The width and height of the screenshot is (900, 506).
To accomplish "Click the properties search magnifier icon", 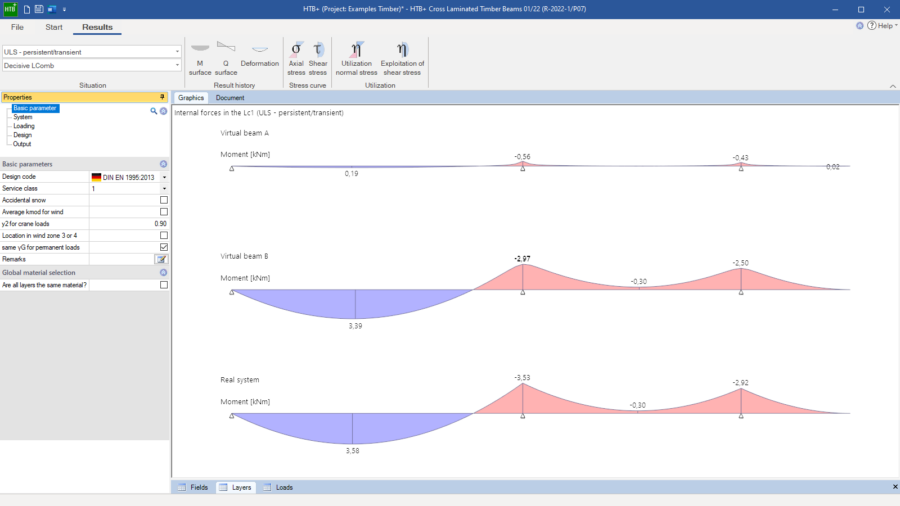I will tap(154, 111).
